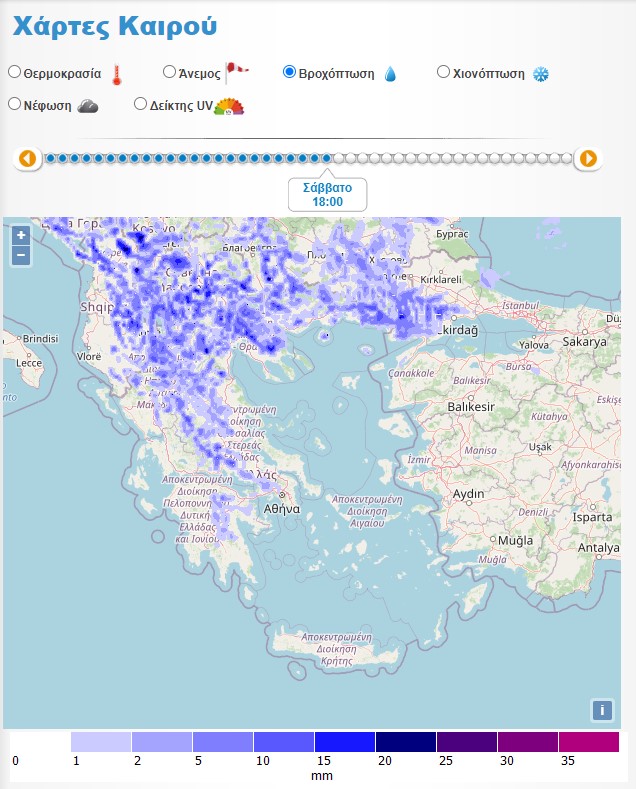Viewport: 636px width, 789px height.
Task: Choose the Δείκτης UV radio option
Action: (x=140, y=104)
